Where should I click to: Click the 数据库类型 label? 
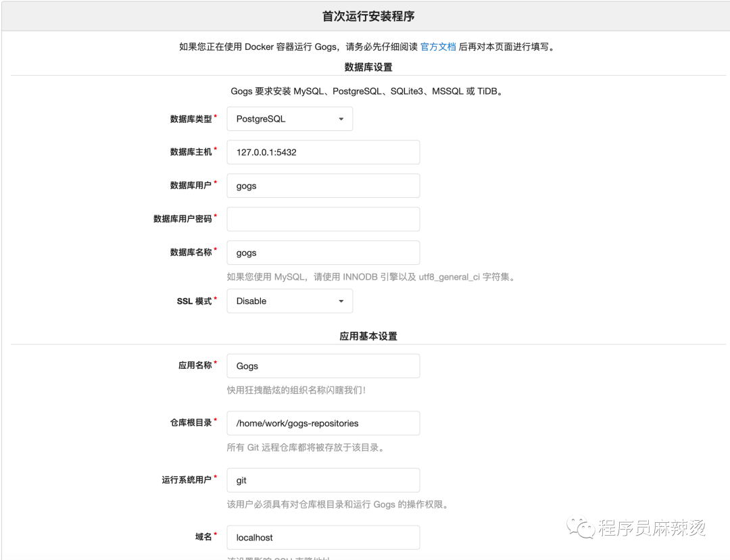coord(191,119)
